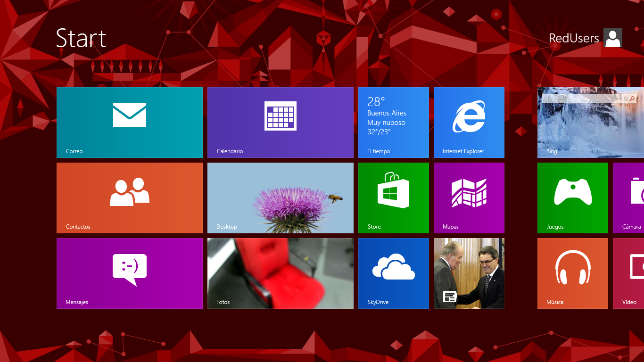Launch the Store shopping bag icon
This screenshot has height=362, width=644.
click(x=393, y=190)
